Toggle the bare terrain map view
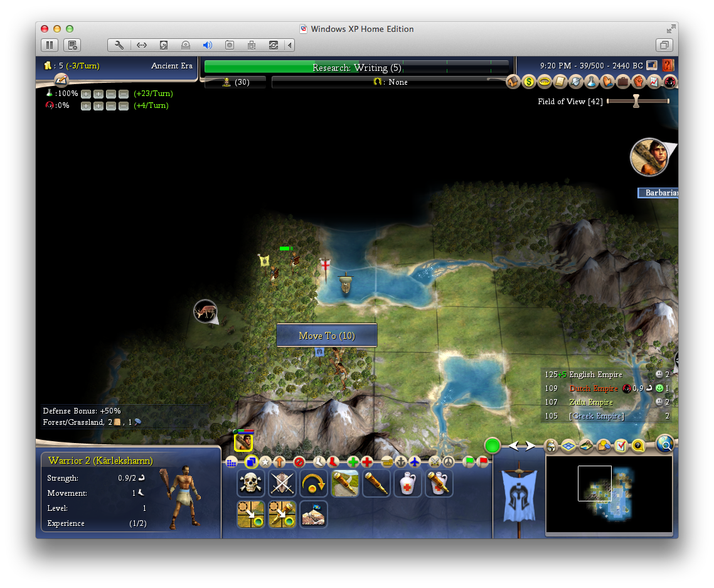The height and width of the screenshot is (588, 714). point(586,446)
